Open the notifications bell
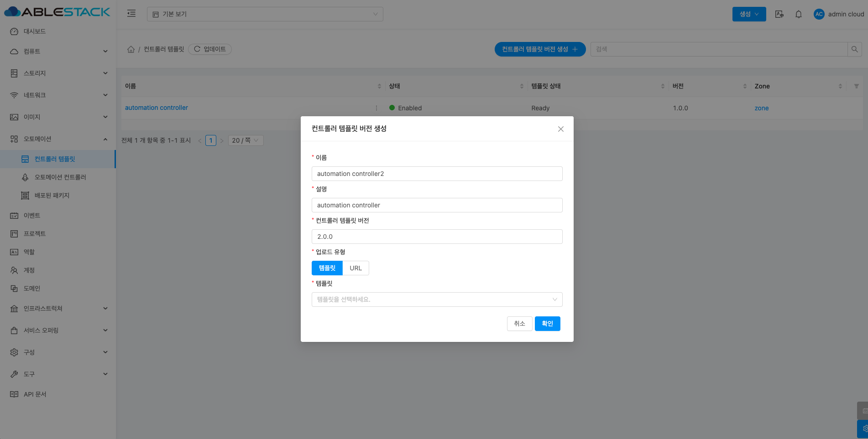 [799, 14]
